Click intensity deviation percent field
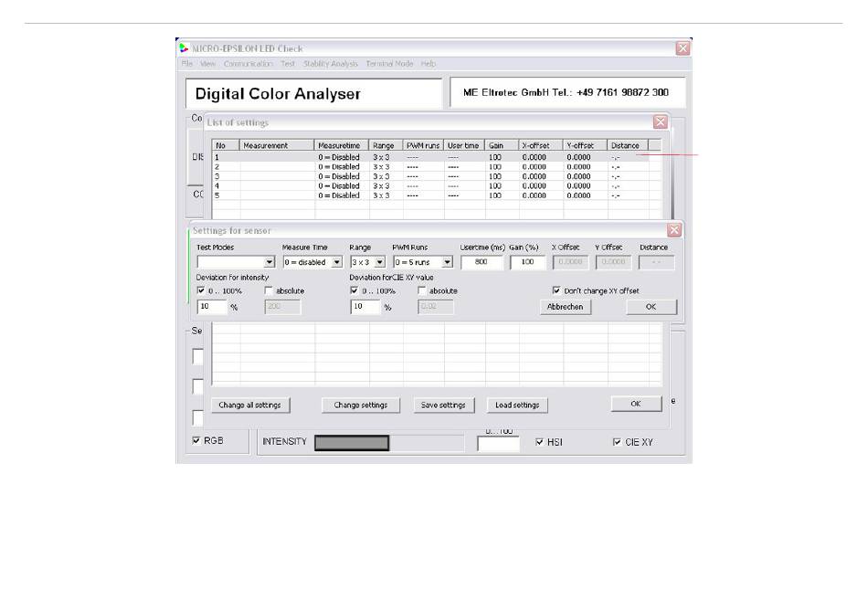The height and width of the screenshot is (600, 868). [x=212, y=307]
